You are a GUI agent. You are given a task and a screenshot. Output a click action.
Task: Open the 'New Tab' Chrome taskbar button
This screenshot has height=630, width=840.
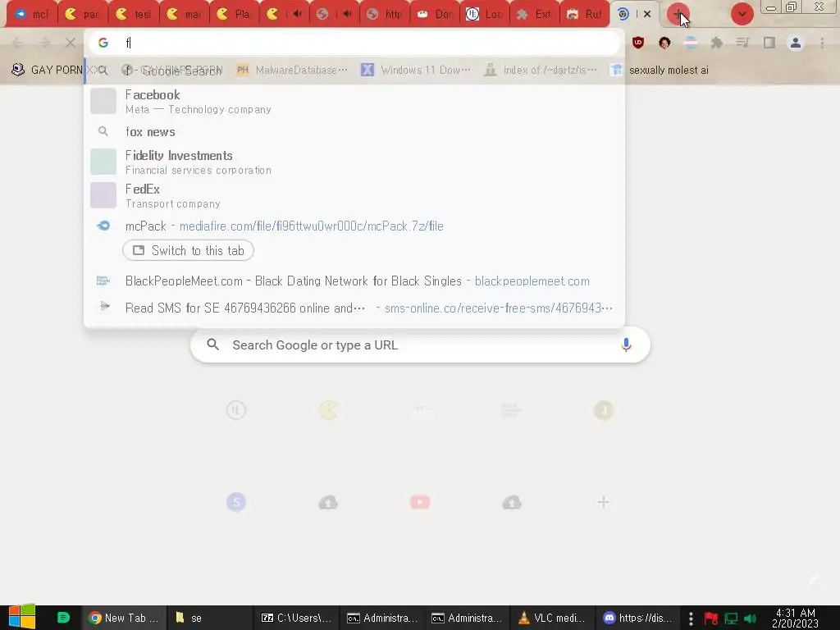click(124, 618)
